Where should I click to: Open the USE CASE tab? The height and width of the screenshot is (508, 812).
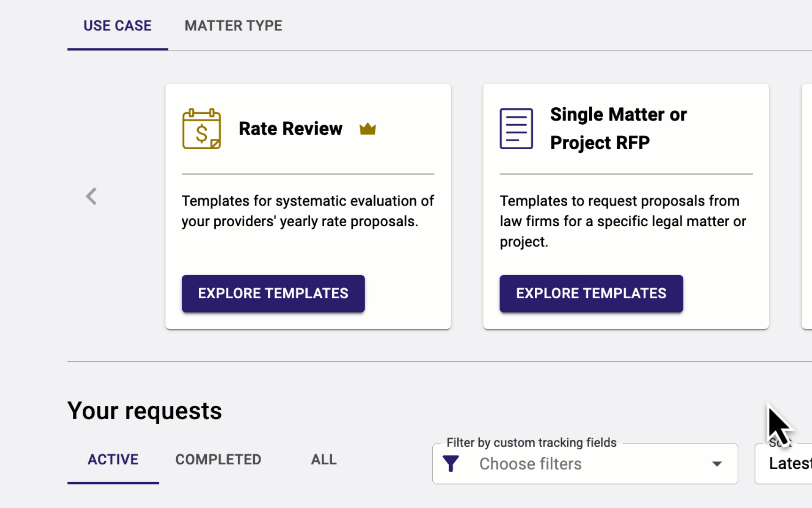tap(117, 25)
